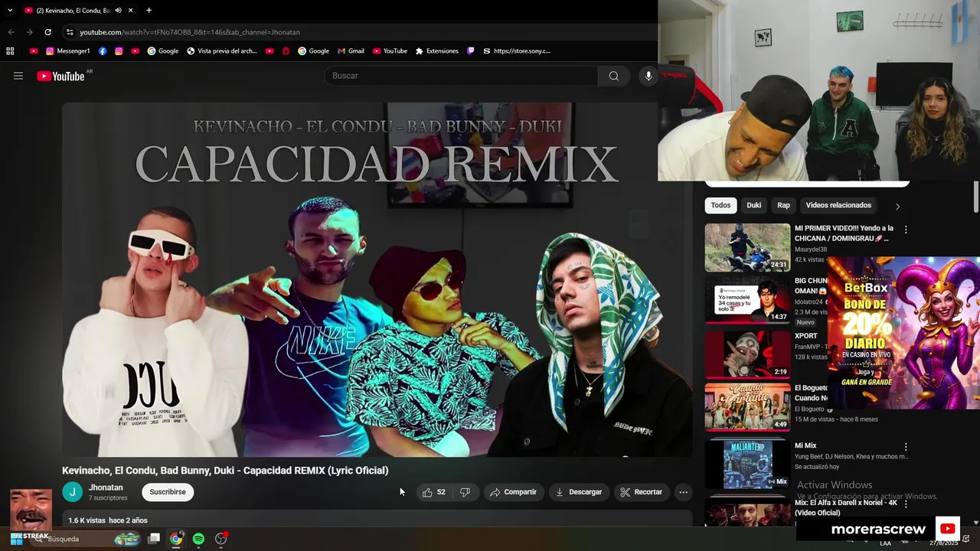Go back in browser history
This screenshot has height=551, width=980.
11,32
